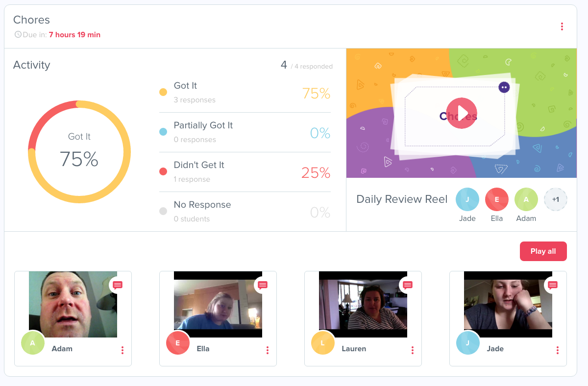
Task: Click Jade's blue J avatar on card
Action: [467, 343]
